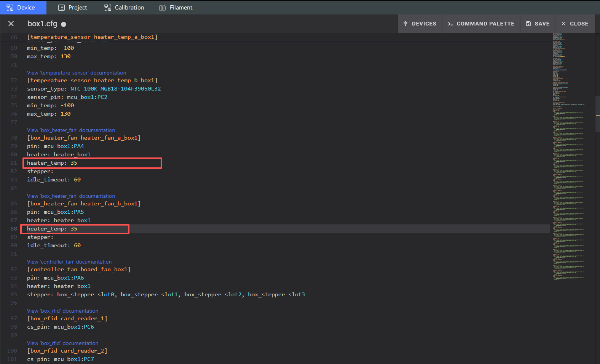This screenshot has width=600, height=364.
Task: View 'temperature_sensor' documentation link
Action: coord(77,73)
